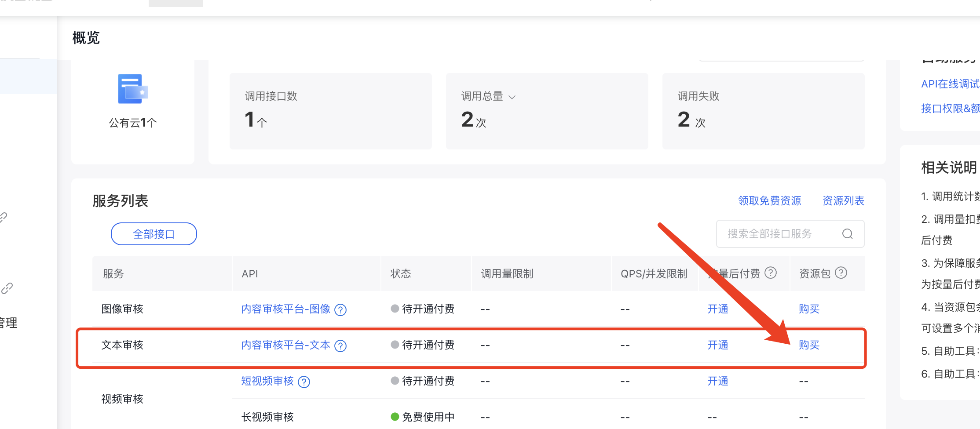This screenshot has width=980, height=429.
Task: Open API在线调试 link
Action: [x=951, y=84]
